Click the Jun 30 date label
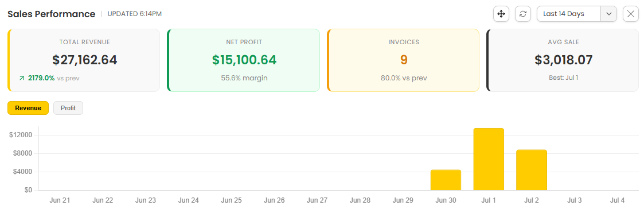Screen dimensions: 644x213 [446, 201]
